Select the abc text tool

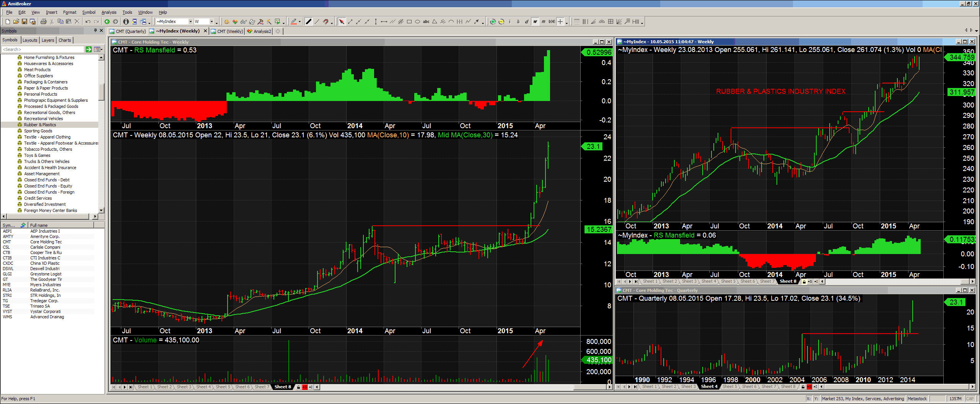click(x=426, y=22)
